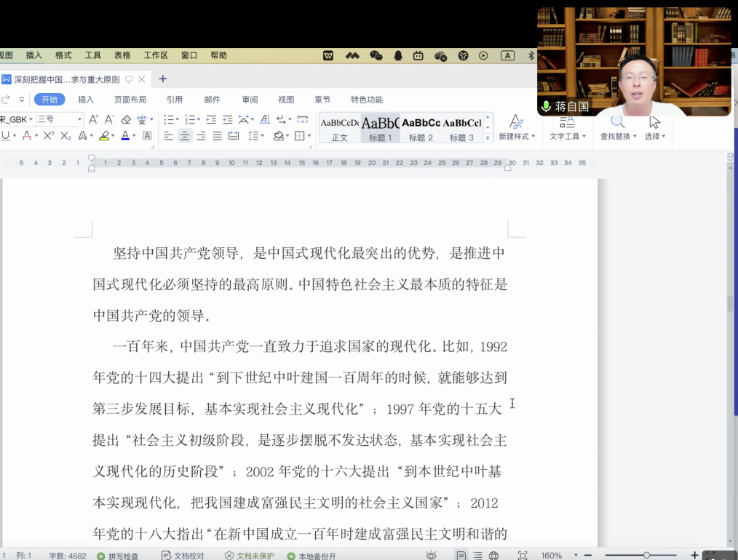Expand the line spacing dropdown
738x560 pixels.
pos(262,136)
